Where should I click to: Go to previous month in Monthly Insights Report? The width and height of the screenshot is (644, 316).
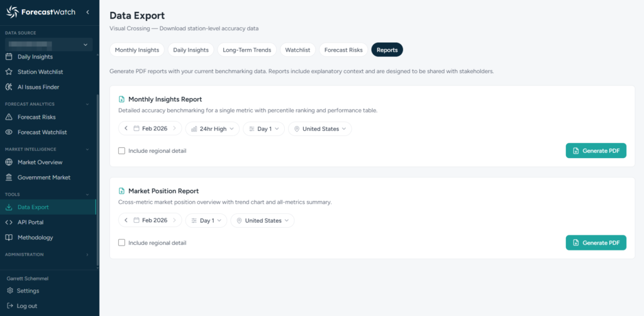click(126, 129)
